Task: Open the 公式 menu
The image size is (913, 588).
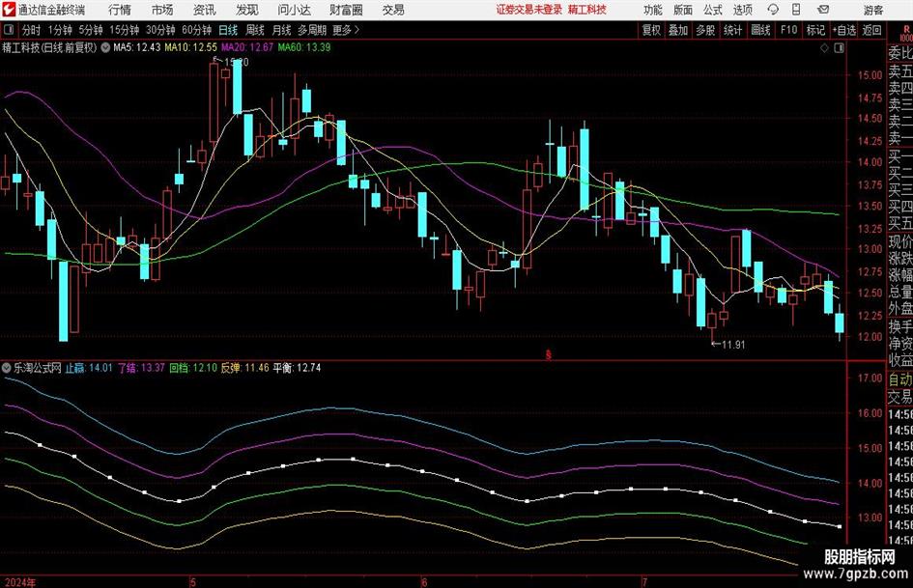Action: click(x=713, y=10)
